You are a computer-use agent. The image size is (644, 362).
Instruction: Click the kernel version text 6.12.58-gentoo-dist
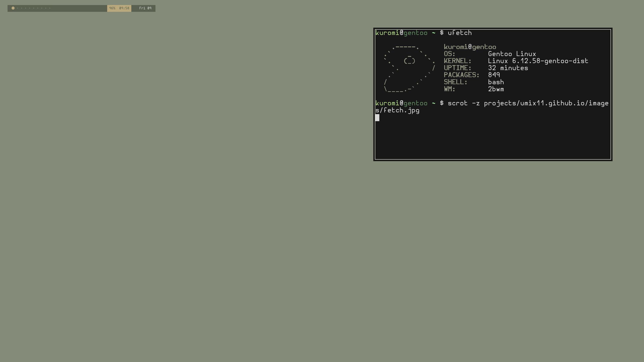pos(550,61)
